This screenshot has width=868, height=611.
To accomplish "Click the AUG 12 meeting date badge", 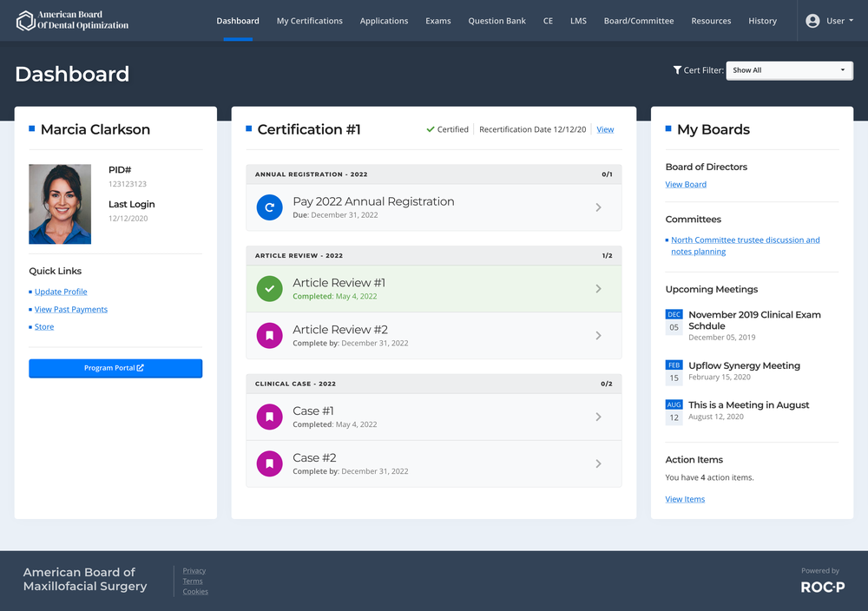I will click(x=674, y=410).
